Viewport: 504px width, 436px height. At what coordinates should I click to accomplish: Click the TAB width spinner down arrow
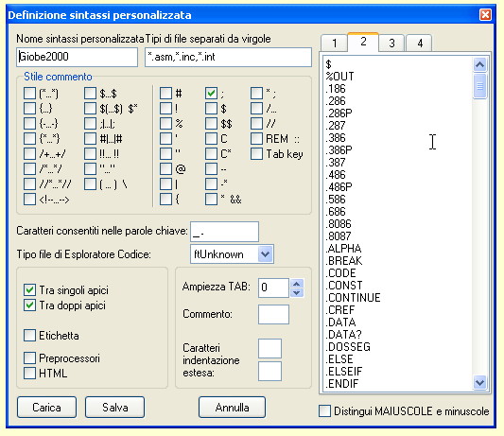click(297, 292)
